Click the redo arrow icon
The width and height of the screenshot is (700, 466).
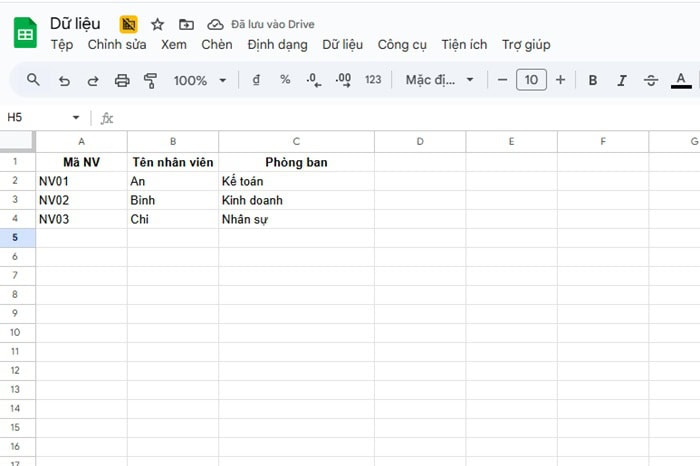point(93,80)
